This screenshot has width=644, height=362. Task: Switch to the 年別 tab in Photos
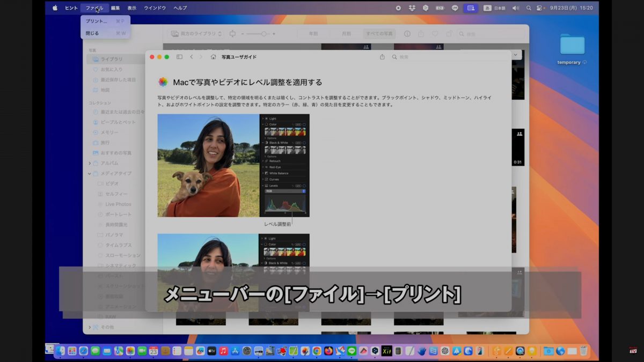pyautogui.click(x=313, y=34)
